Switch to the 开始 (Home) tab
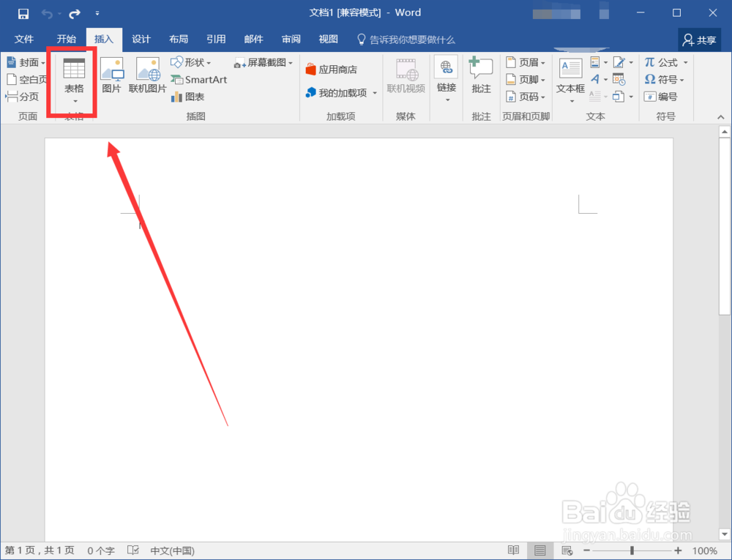Image resolution: width=732 pixels, height=560 pixels. pyautogui.click(x=66, y=40)
